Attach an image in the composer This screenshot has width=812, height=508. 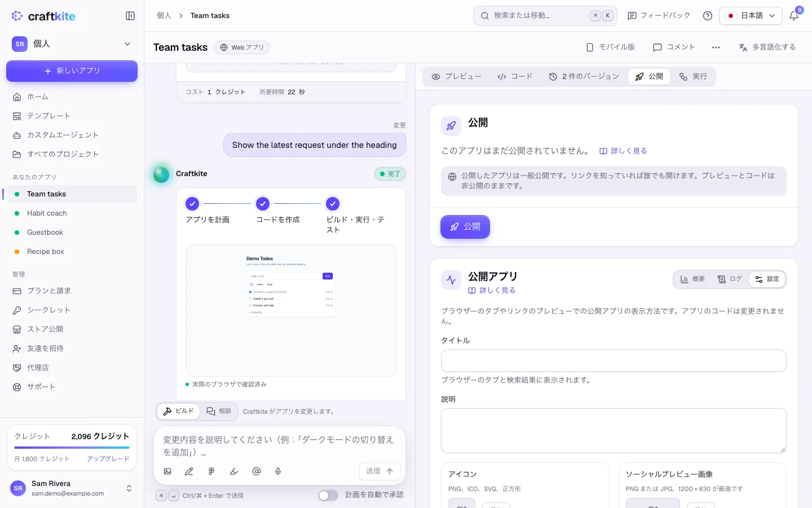[167, 471]
